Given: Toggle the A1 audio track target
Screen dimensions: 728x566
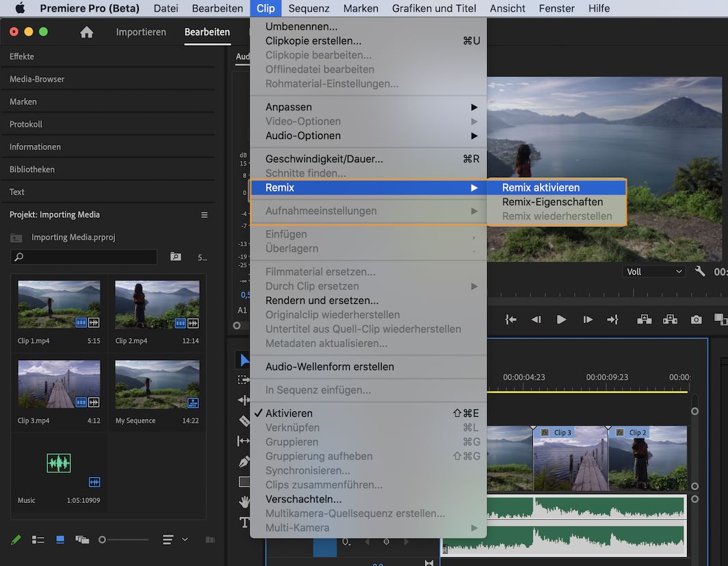Looking at the screenshot, I should click(242, 309).
